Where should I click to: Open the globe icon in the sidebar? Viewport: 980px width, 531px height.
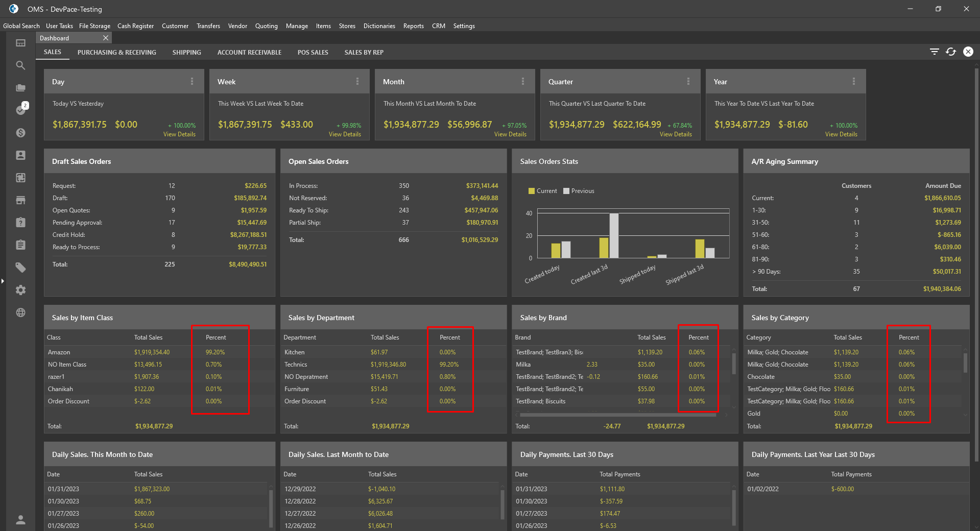20,312
